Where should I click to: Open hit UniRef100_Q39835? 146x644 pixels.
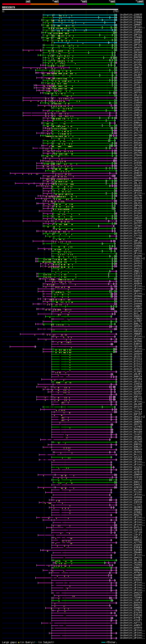(x=131, y=15)
